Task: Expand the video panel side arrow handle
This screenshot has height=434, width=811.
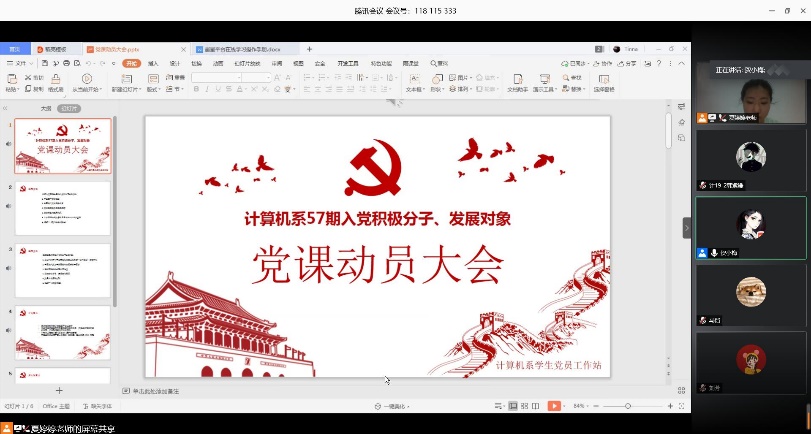Action: pos(687,228)
